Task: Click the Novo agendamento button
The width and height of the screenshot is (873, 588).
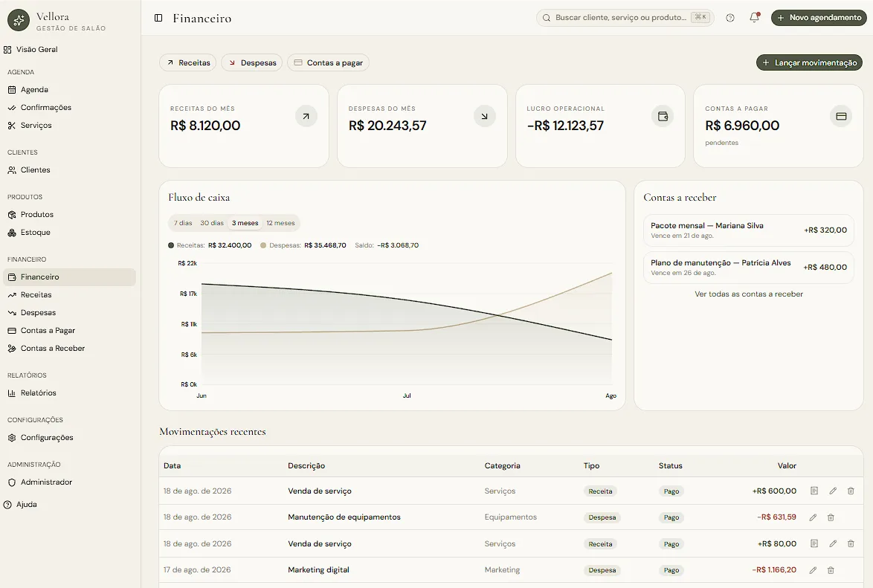Action: [x=819, y=18]
